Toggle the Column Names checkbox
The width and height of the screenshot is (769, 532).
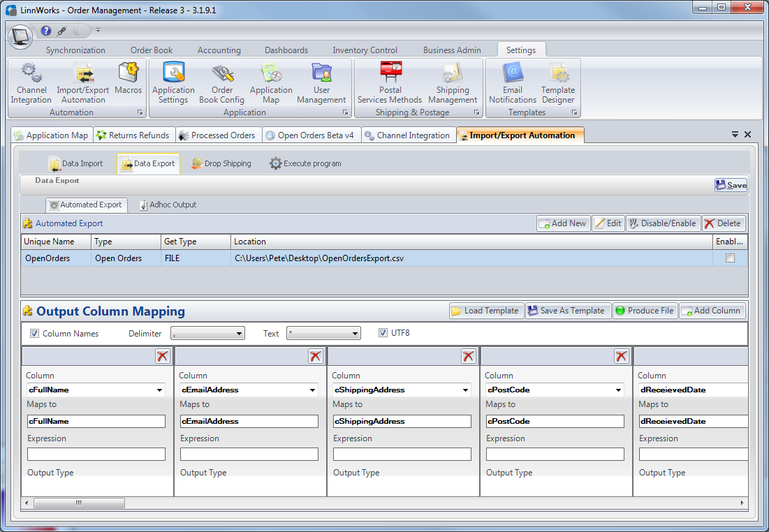point(34,334)
